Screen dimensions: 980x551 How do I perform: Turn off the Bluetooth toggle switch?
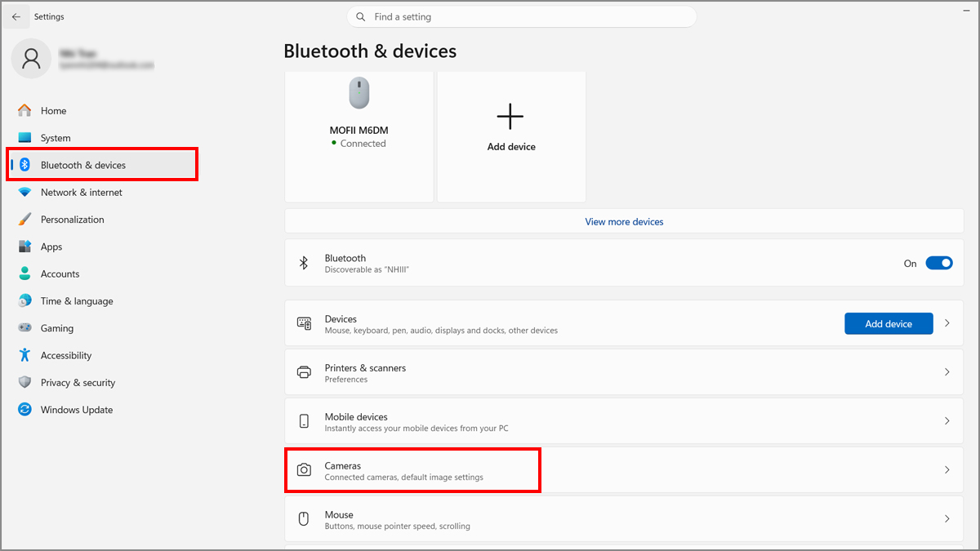point(939,263)
